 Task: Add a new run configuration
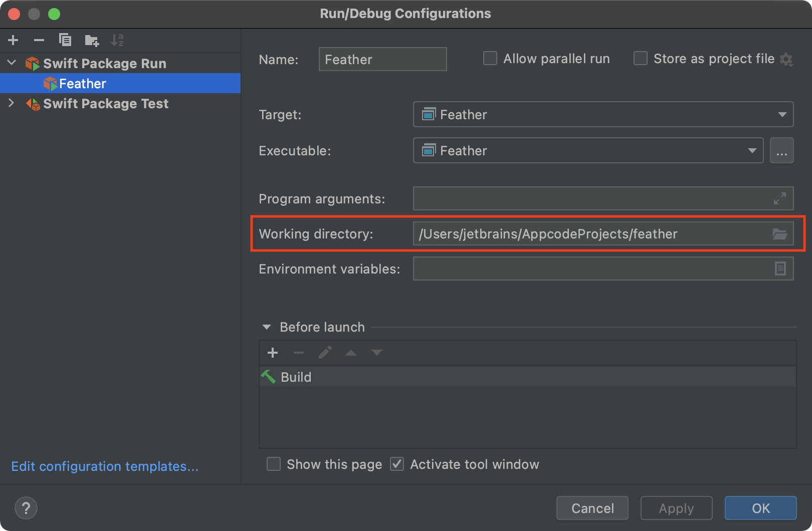click(x=13, y=40)
